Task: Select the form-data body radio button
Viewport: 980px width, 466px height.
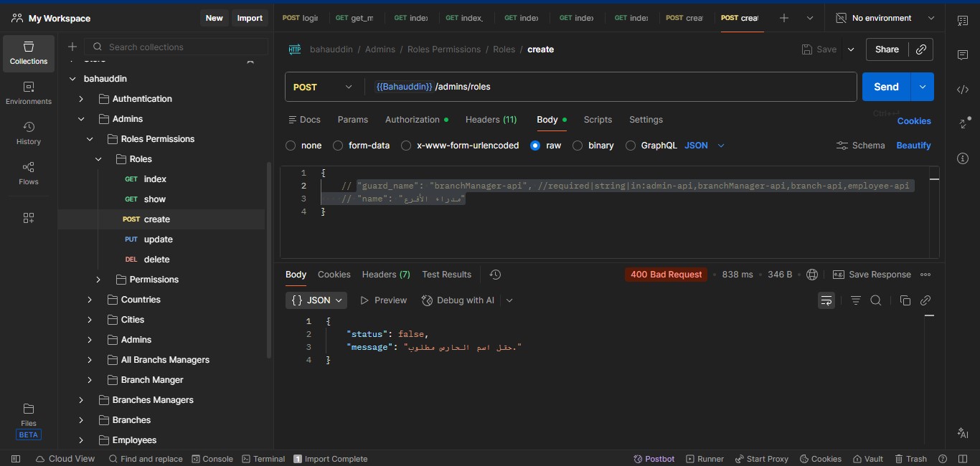Action: [x=338, y=146]
